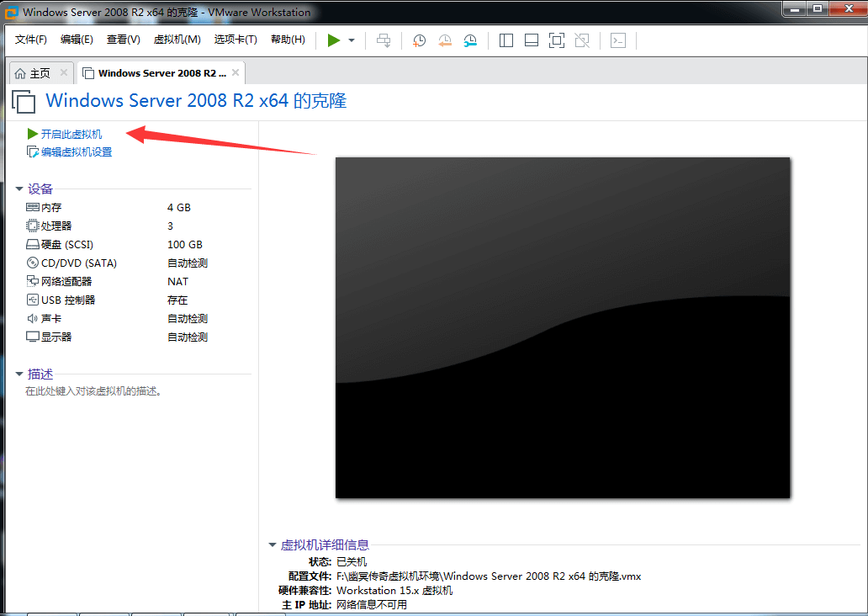The image size is (868, 616).
Task: Close the VMware Workstation window
Action: [x=849, y=9]
